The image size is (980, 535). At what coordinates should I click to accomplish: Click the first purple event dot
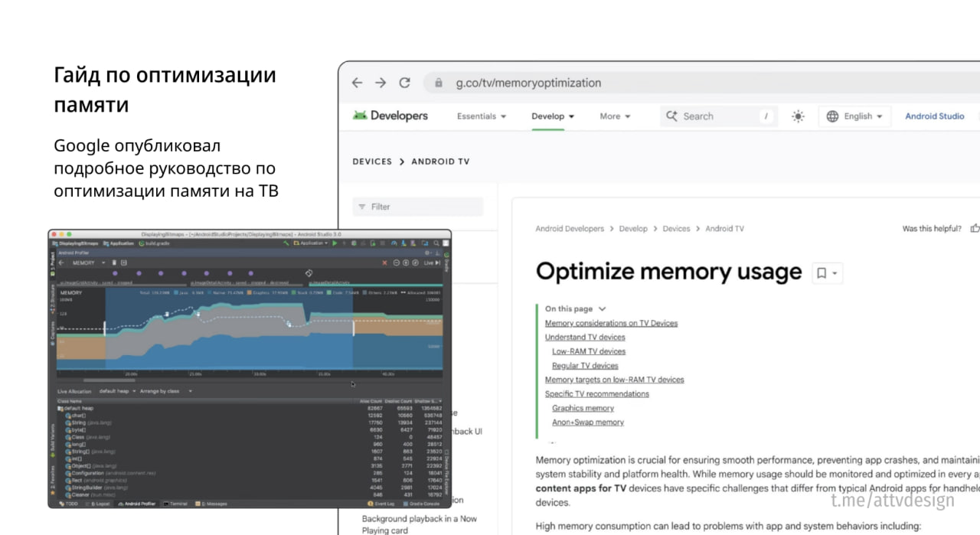coord(115,273)
